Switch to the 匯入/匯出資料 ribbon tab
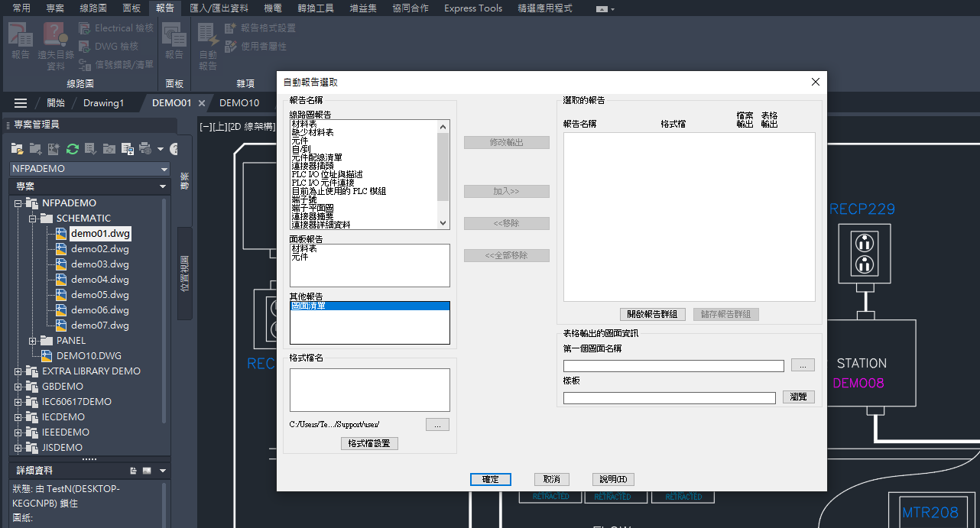 tap(219, 8)
